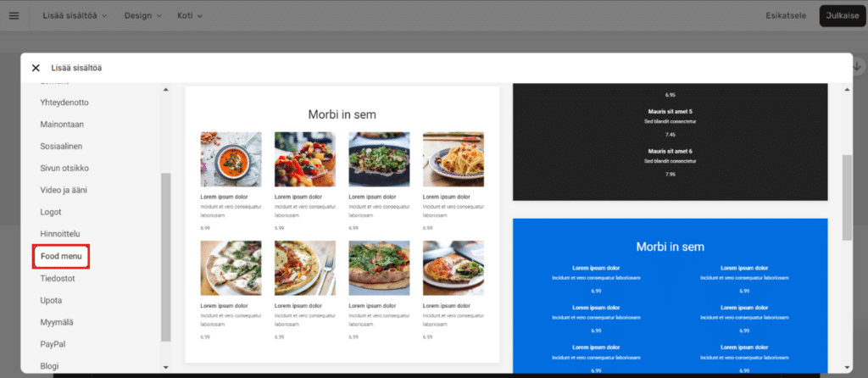This screenshot has height=378, width=868.
Task: Click the pasta plate food image
Action: 453,159
